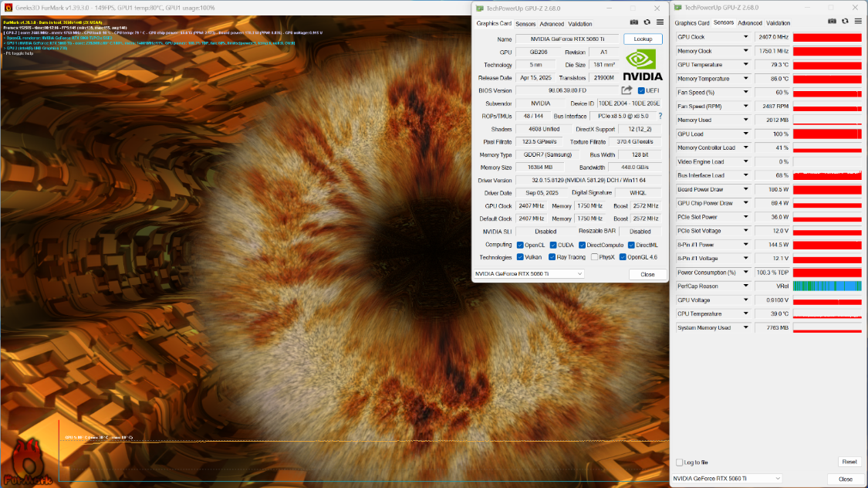Click the NVIDIA logo image

tap(642, 66)
